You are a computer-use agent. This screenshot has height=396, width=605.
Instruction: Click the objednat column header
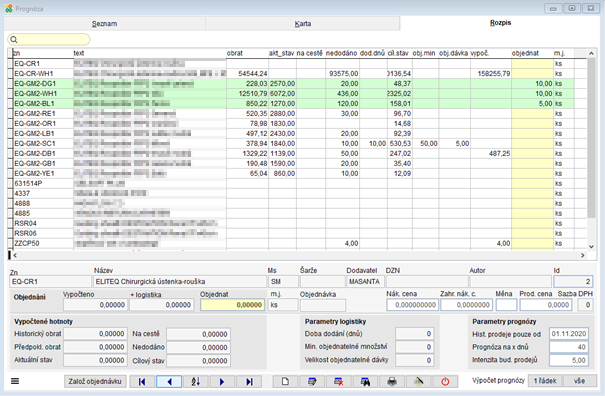pos(532,53)
